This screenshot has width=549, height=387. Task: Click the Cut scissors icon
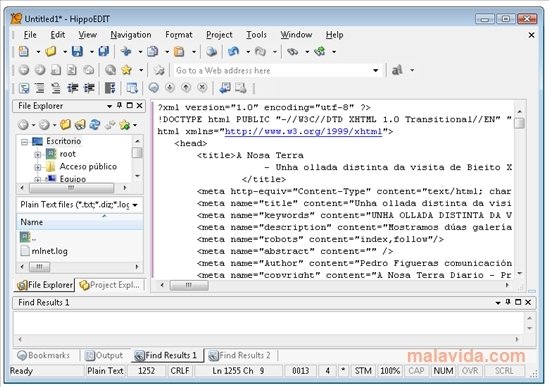126,51
